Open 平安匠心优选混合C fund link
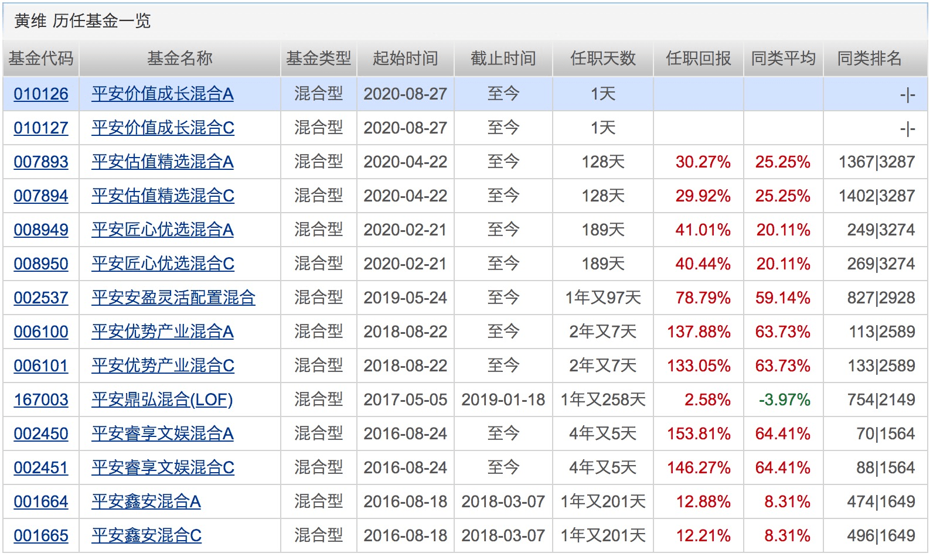 163,264
